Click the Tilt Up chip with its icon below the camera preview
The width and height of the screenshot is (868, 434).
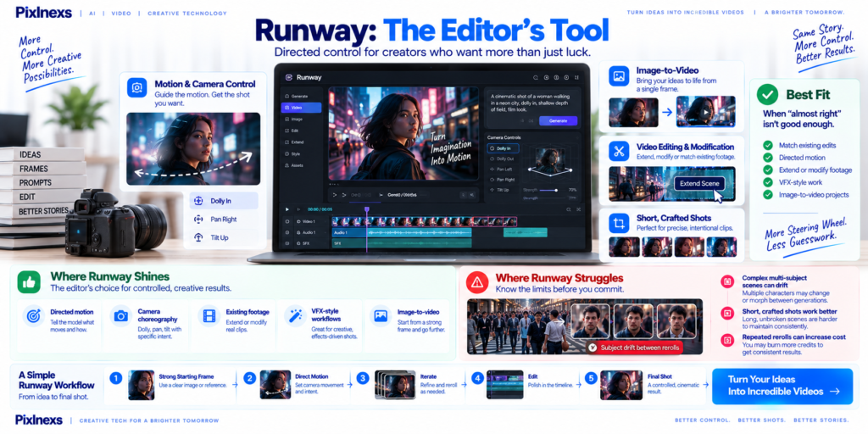coord(224,237)
